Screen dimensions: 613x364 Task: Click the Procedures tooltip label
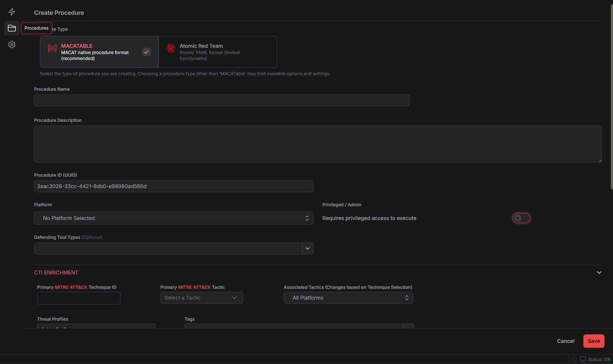[x=36, y=28]
